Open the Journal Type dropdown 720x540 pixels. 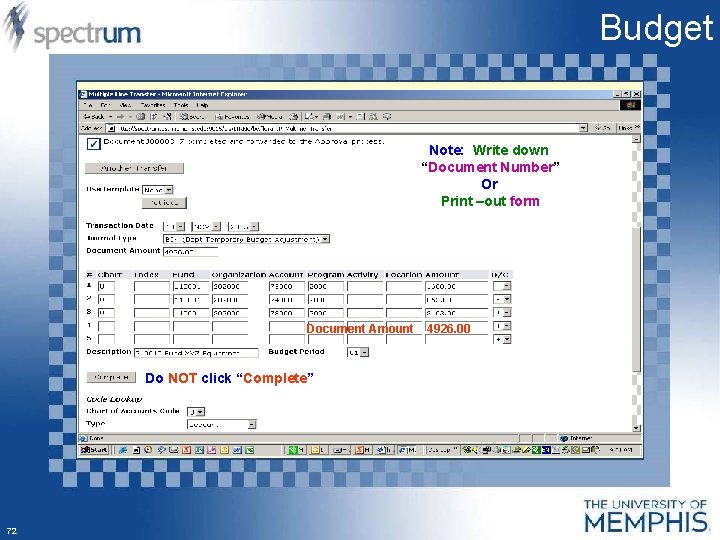tap(247, 239)
